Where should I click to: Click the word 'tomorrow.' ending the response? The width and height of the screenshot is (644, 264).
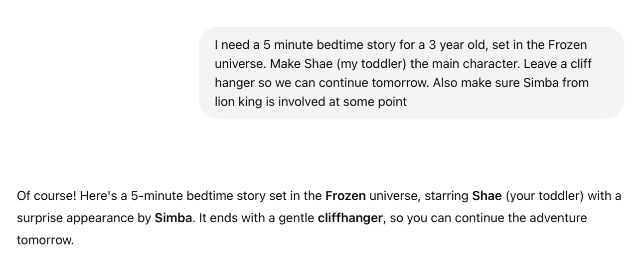click(45, 241)
